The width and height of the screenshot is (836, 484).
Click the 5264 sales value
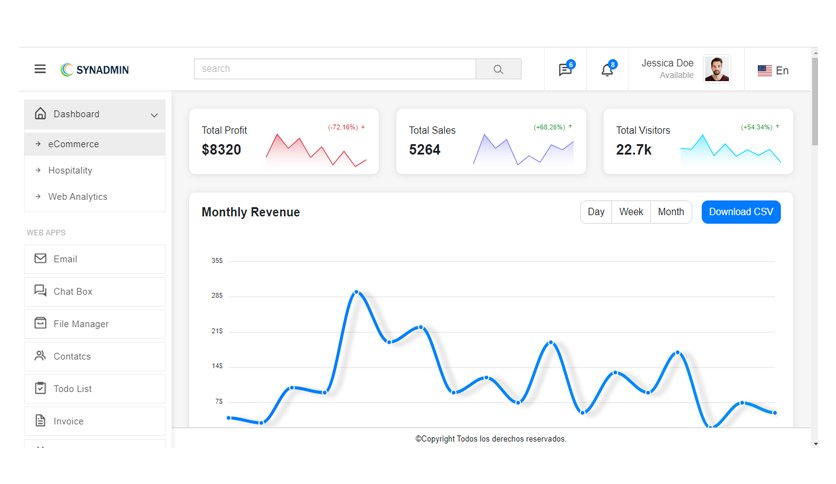(424, 150)
